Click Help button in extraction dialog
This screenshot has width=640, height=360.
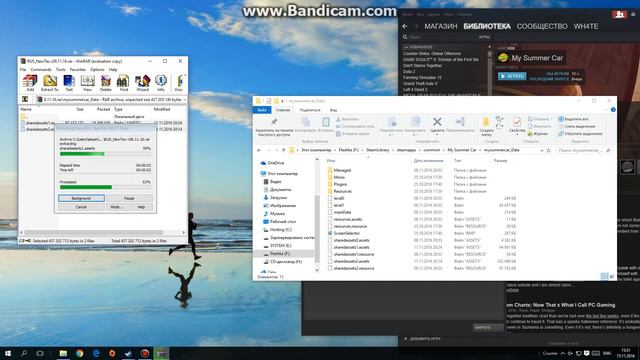(x=141, y=207)
